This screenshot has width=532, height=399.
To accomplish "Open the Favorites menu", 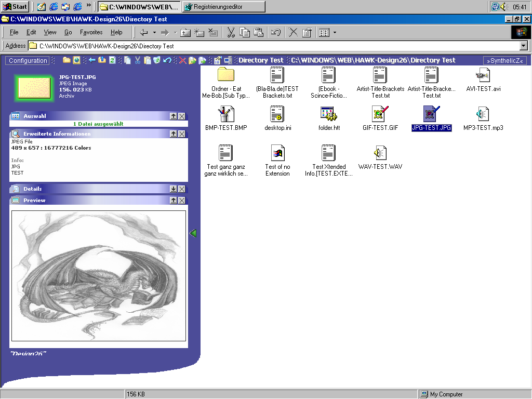I will pyautogui.click(x=91, y=33).
